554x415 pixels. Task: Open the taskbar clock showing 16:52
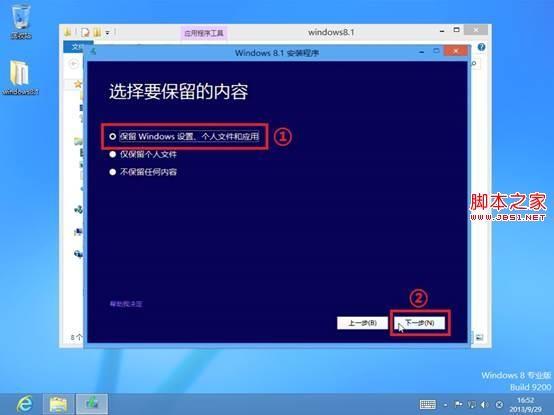(x=525, y=405)
